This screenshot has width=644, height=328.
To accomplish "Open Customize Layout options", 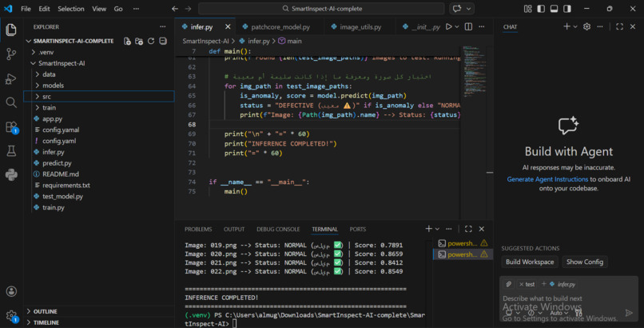I will coord(528,9).
